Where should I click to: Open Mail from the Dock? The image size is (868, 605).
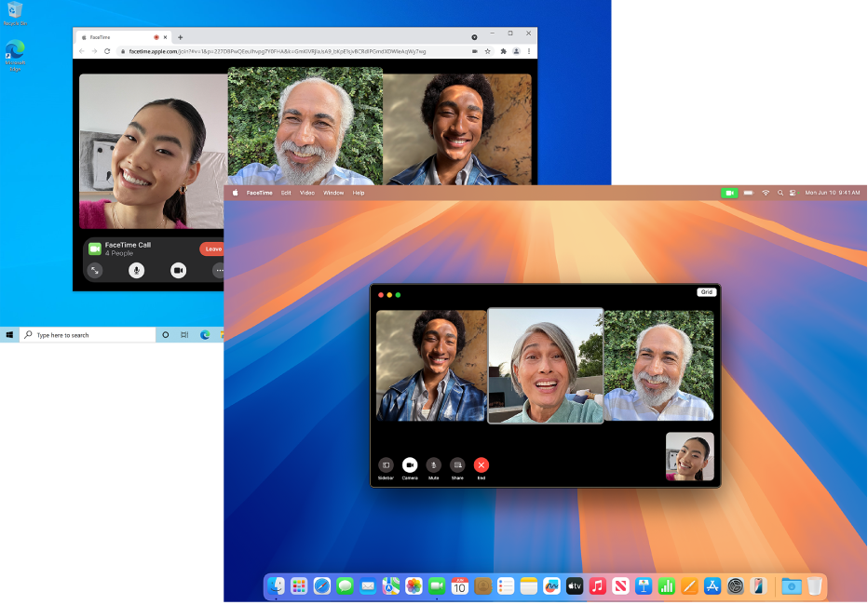pos(368,585)
